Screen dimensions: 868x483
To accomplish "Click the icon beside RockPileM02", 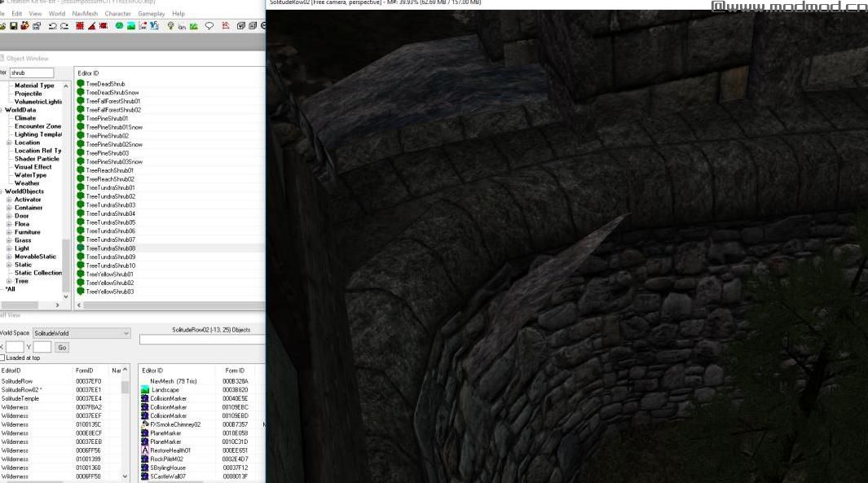I will (x=145, y=459).
